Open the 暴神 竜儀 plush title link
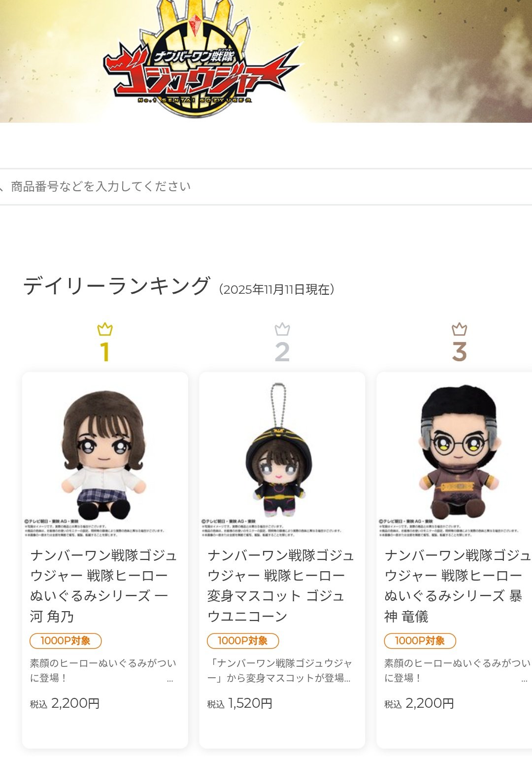Viewport: 532px width, 760px height. coord(458,586)
